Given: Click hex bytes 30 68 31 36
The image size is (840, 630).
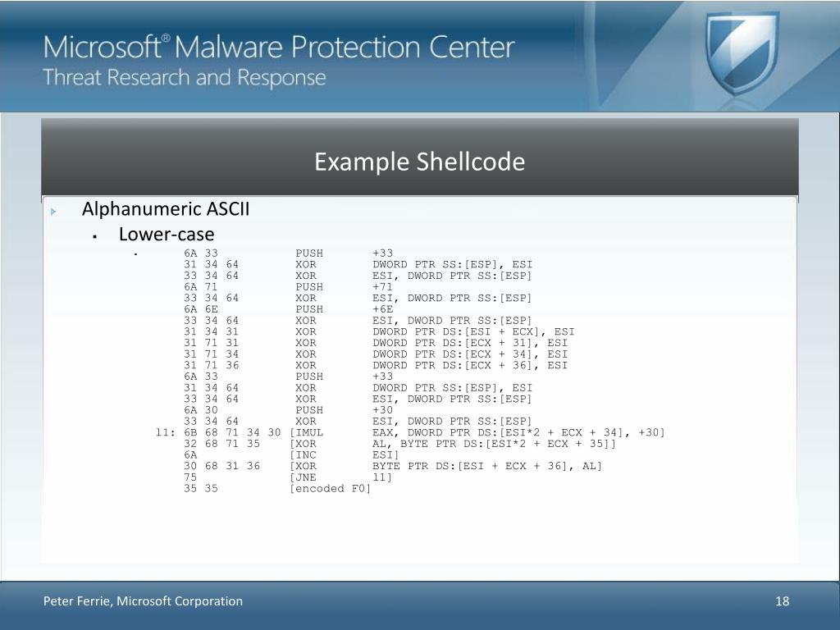Looking at the screenshot, I should pyautogui.click(x=221, y=466).
